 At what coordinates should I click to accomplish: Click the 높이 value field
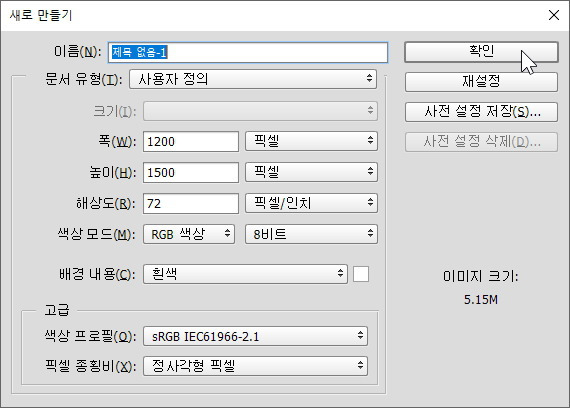coord(191,172)
